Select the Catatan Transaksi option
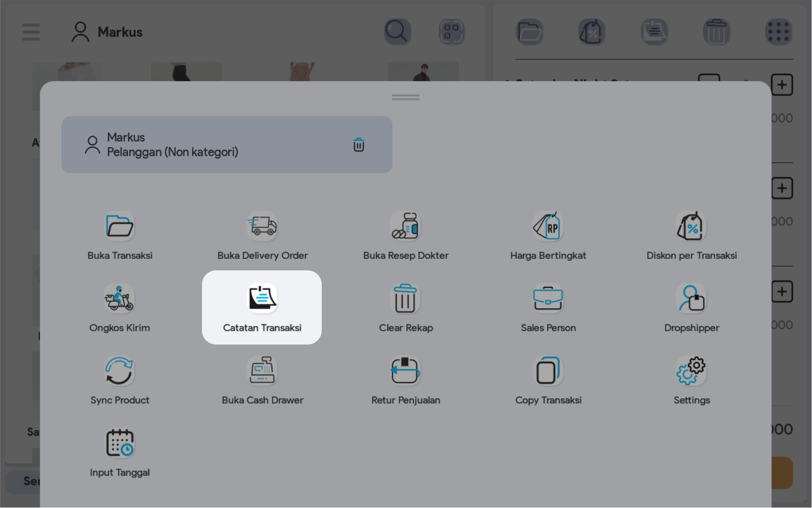The width and height of the screenshot is (812, 508). tap(262, 307)
